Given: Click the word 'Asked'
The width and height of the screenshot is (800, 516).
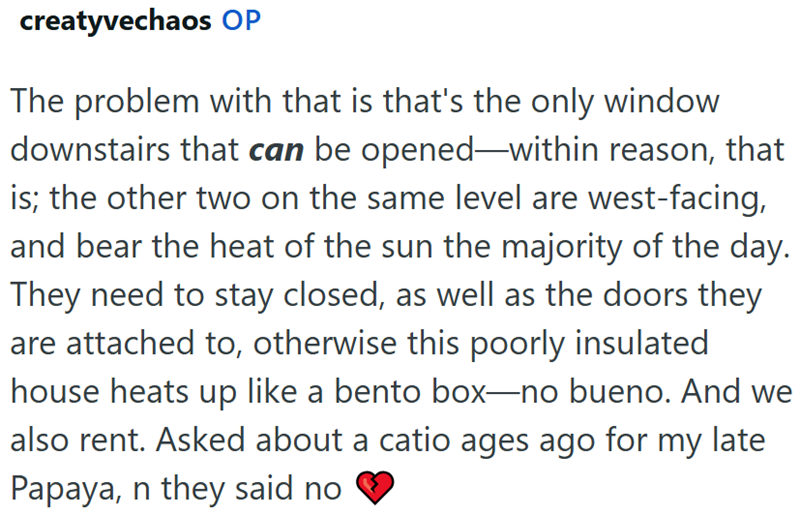Looking at the screenshot, I should click(x=201, y=440).
